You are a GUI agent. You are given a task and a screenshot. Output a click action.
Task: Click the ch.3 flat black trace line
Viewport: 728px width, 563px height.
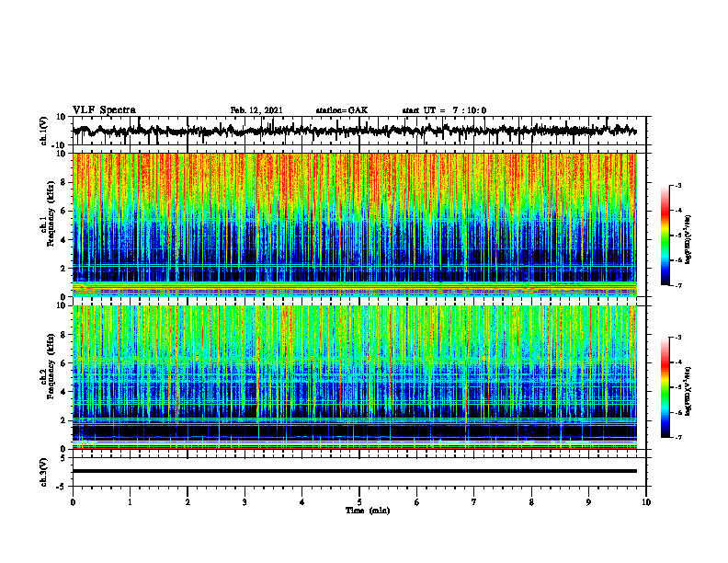pyautogui.click(x=354, y=471)
